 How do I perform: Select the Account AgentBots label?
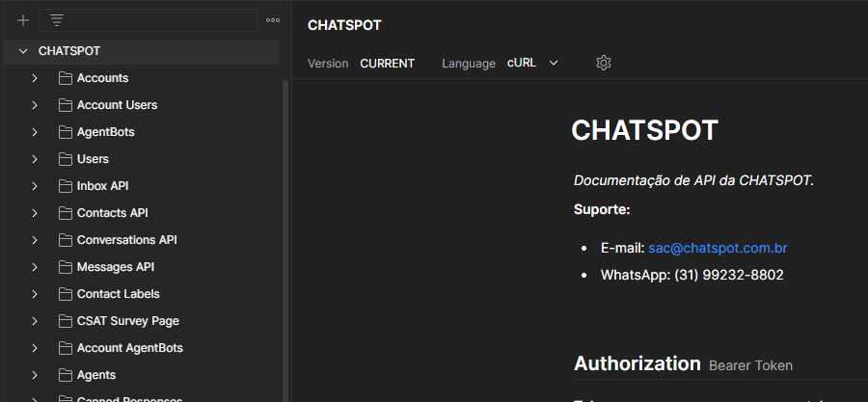coord(130,348)
